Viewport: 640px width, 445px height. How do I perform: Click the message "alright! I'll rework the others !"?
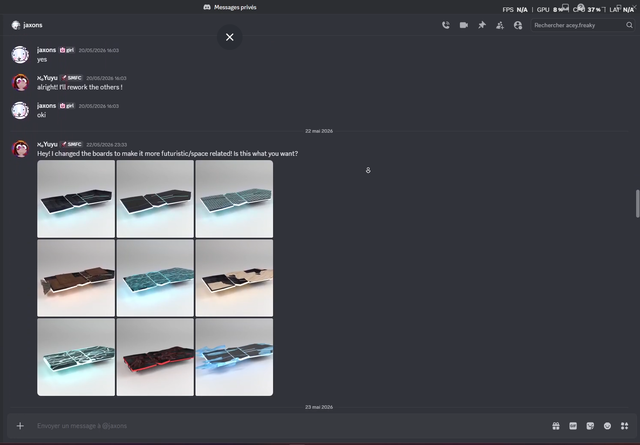pos(80,87)
